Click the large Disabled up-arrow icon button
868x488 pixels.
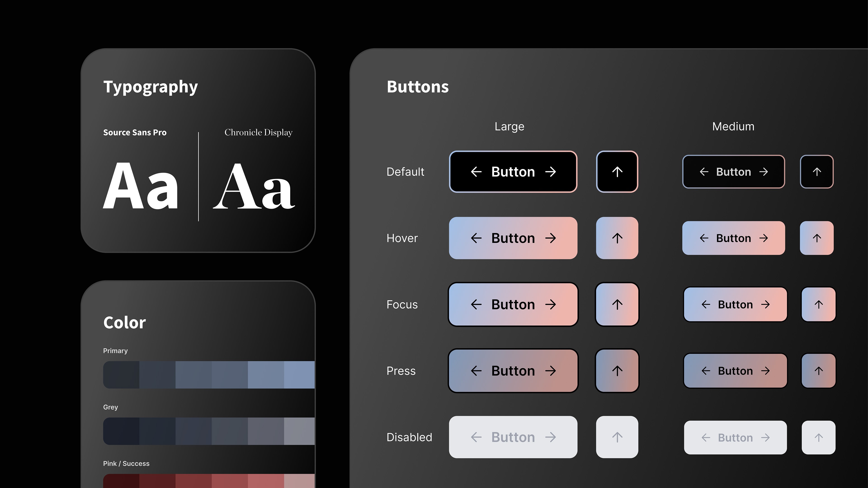(x=617, y=437)
